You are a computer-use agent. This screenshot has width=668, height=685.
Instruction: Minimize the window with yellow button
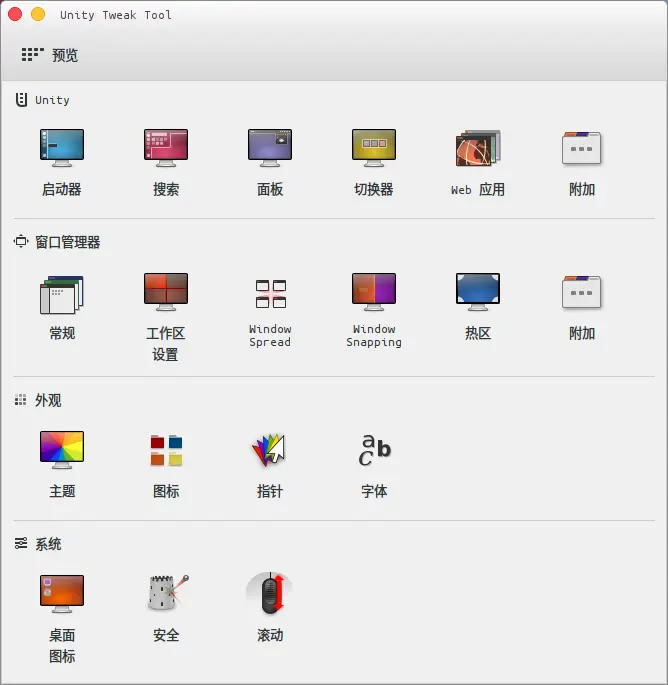tap(38, 14)
